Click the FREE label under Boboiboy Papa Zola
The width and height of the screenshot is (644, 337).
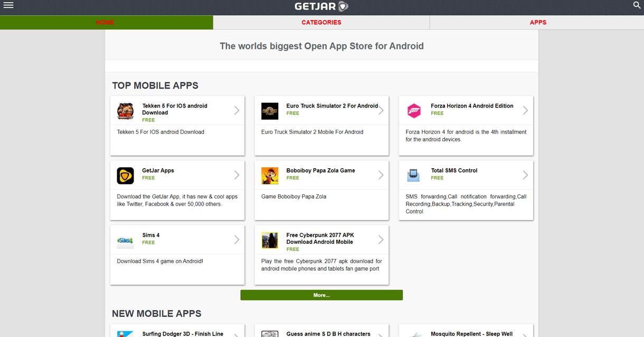(293, 178)
